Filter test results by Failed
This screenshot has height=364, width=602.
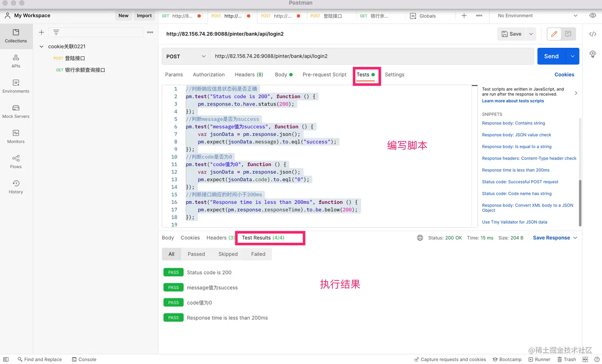[258, 254]
